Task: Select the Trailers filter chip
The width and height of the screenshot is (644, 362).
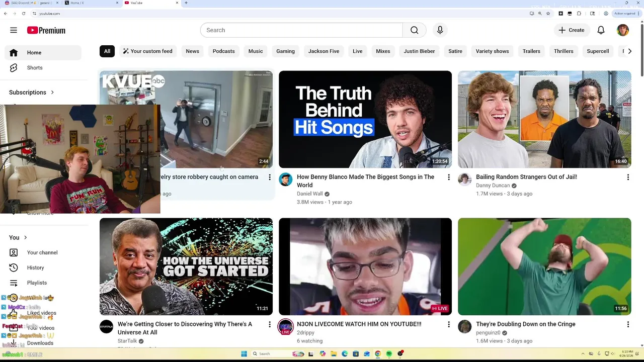Action: [531, 51]
